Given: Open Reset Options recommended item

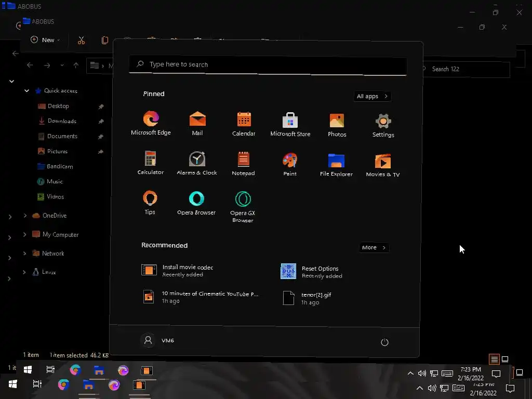Looking at the screenshot, I should (x=312, y=272).
